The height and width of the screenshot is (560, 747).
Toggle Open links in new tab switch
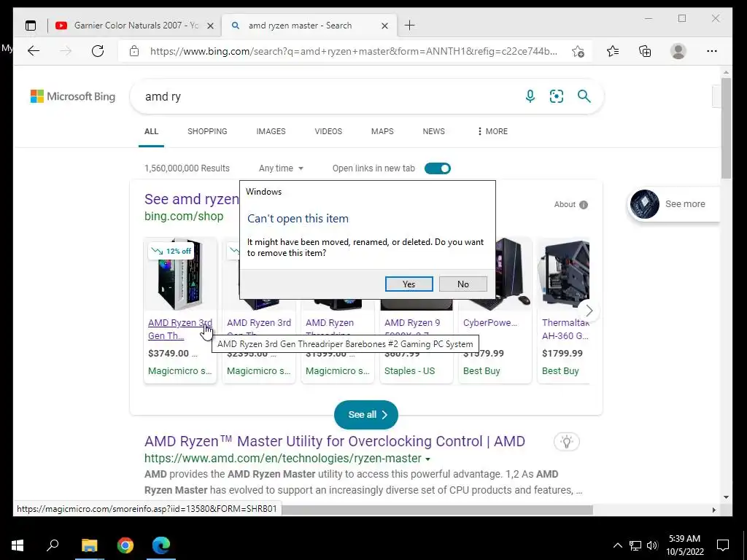438,168
